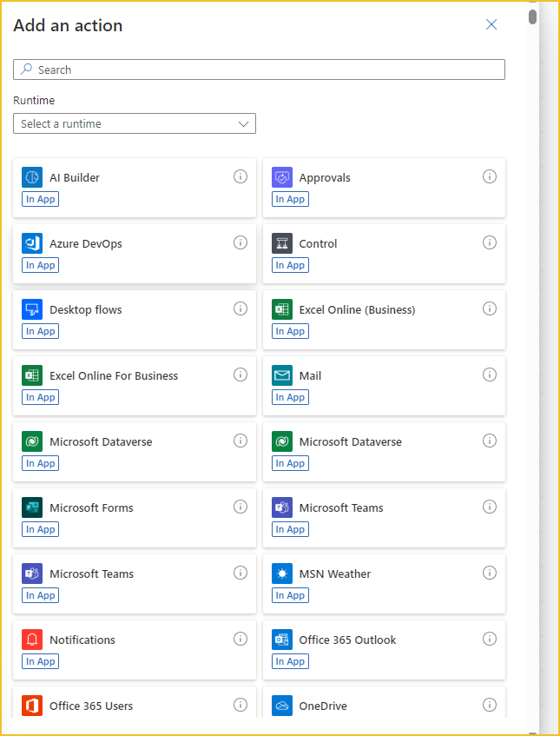Close the Add an action panel
Viewport: 560px width, 736px height.
(491, 24)
